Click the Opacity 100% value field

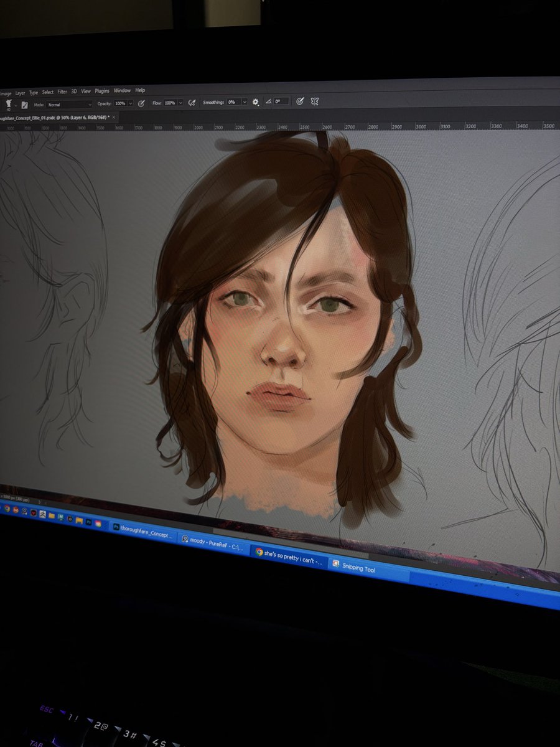[120, 103]
